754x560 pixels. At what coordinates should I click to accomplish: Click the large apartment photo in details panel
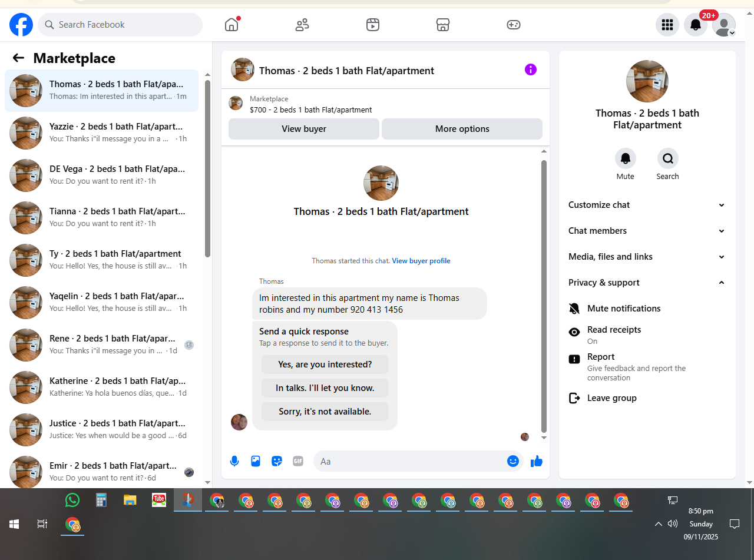(647, 81)
